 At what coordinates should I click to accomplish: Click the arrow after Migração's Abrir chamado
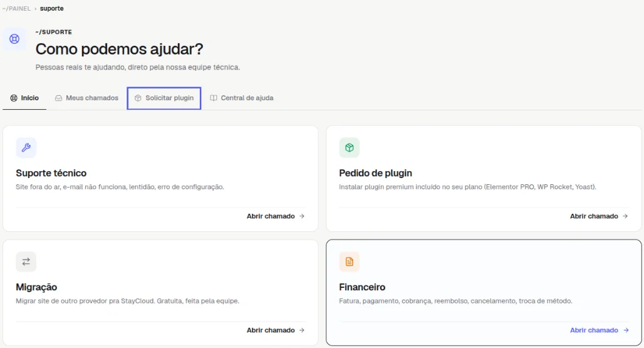[302, 330]
